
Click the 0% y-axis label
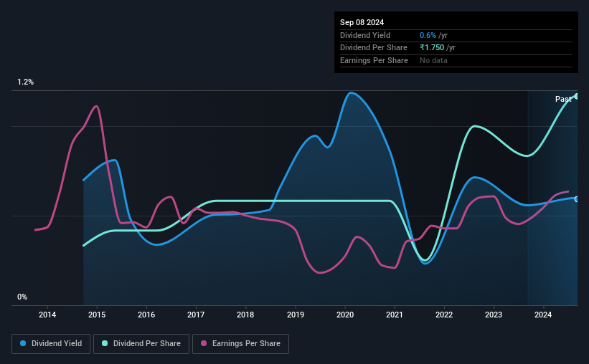tap(22, 297)
